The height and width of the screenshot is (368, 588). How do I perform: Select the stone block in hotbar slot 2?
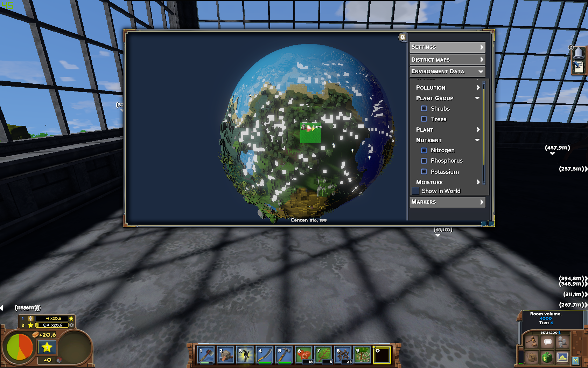[226, 355]
